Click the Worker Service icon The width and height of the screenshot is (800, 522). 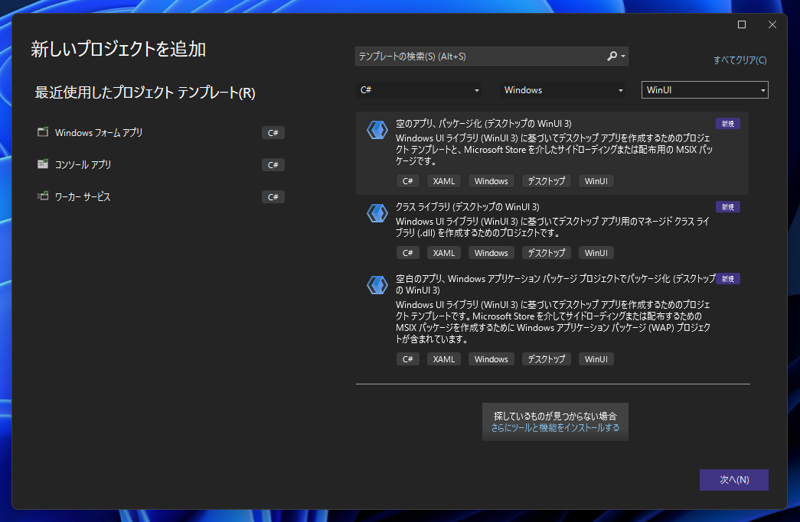(43, 196)
